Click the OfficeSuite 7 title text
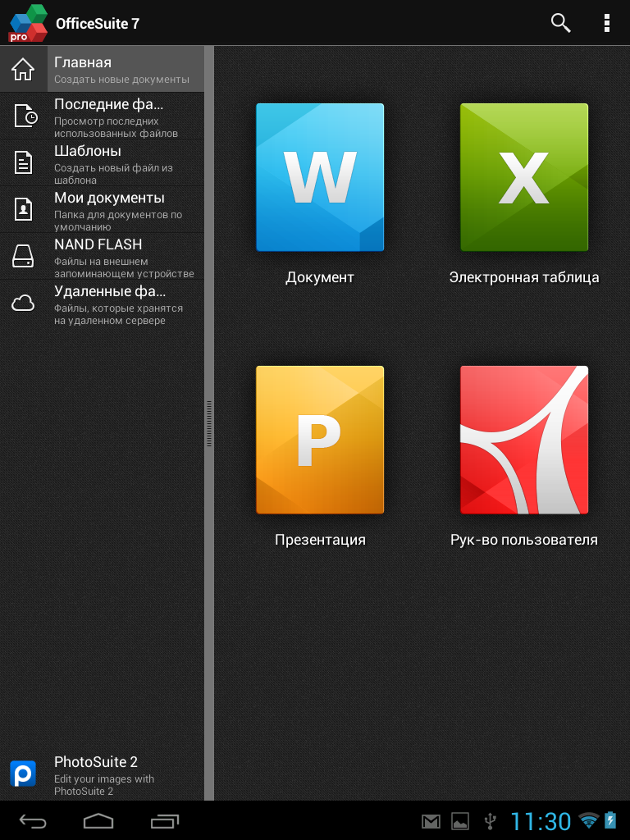Screen dimensions: 630x840 [98, 24]
